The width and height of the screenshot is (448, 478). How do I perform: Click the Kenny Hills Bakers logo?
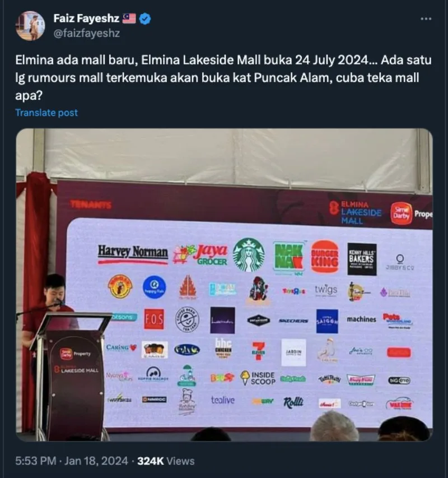[362, 259]
